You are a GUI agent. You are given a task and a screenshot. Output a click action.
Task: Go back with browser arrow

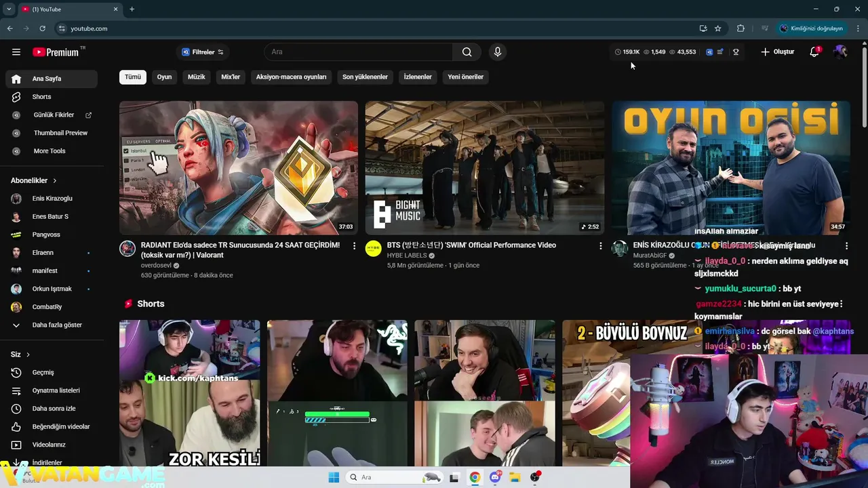click(9, 28)
